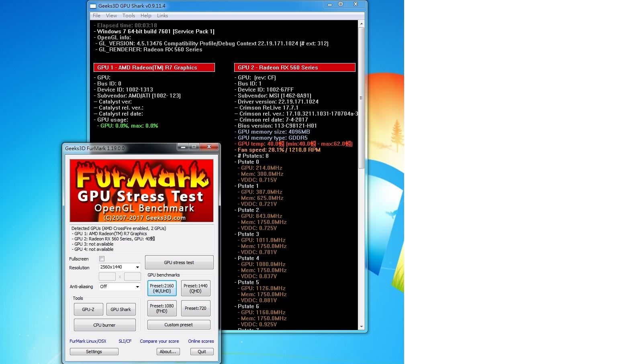Image resolution: width=617 pixels, height=364 pixels.
Task: Open the CPU burner tool
Action: click(104, 325)
